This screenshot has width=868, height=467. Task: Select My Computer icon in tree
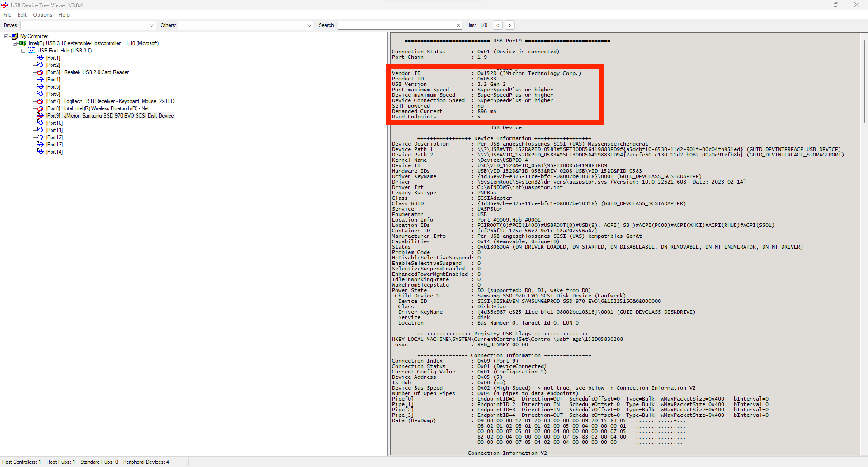tap(14, 36)
